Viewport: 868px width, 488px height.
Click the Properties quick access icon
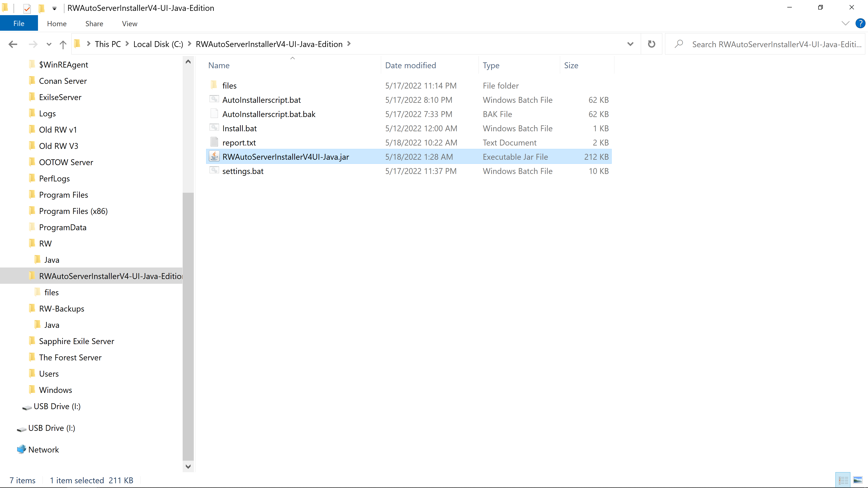(27, 8)
